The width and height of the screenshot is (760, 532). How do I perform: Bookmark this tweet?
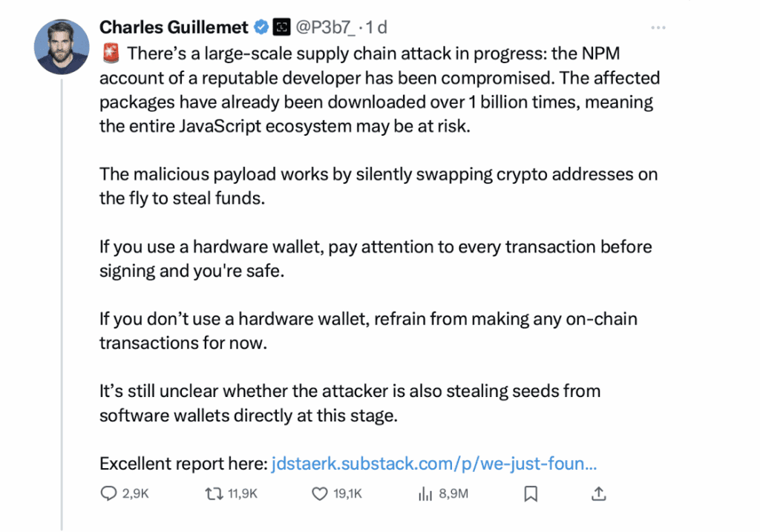(x=530, y=493)
